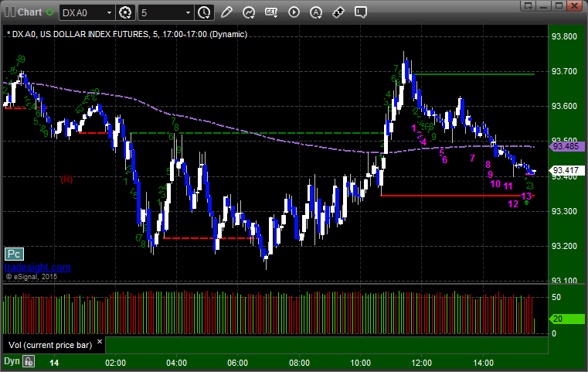Click the 06:00 time axis label
Screen dimensions: 588x372
pyautogui.click(x=238, y=363)
